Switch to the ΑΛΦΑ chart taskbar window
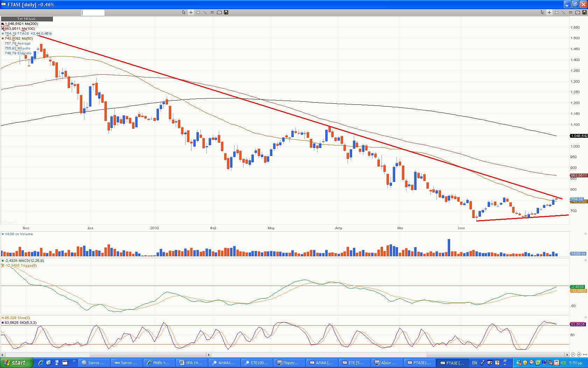 coord(322,363)
